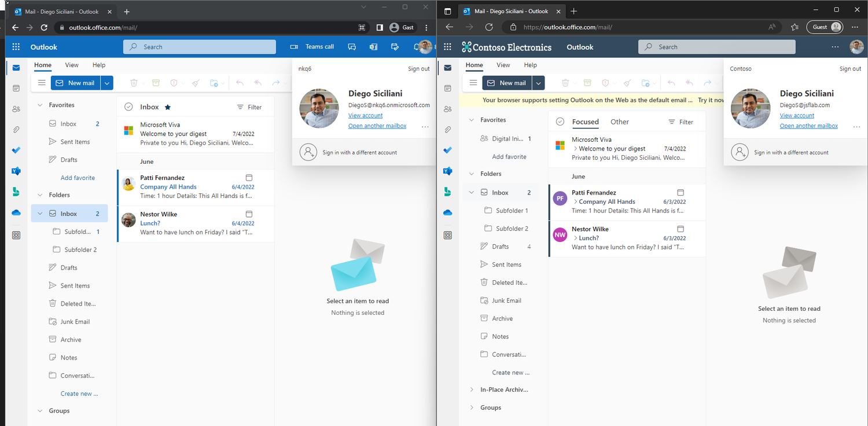Open the To Do checkmark icon in left Outlook sidebar
This screenshot has height=426, width=868.
click(x=16, y=150)
